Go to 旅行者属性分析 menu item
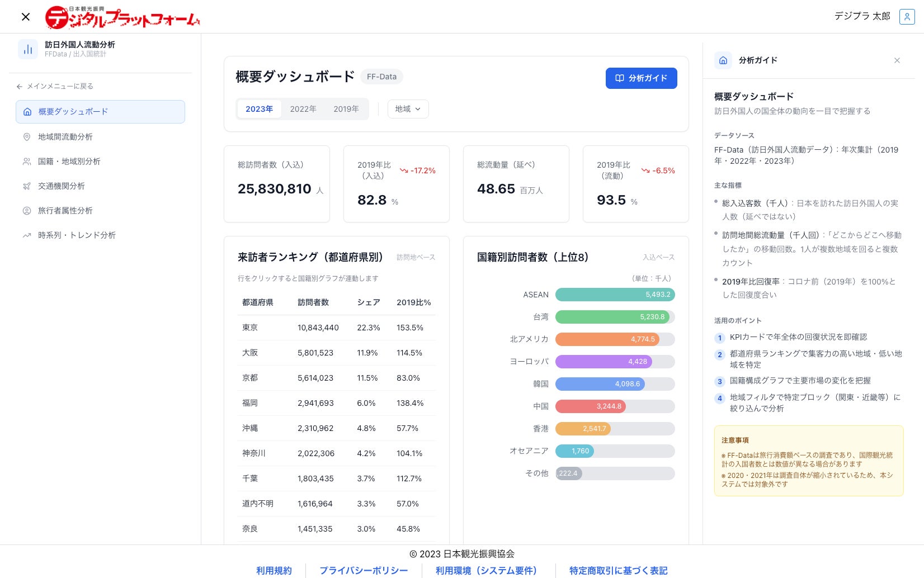Image resolution: width=924 pixels, height=578 pixels. (100, 211)
